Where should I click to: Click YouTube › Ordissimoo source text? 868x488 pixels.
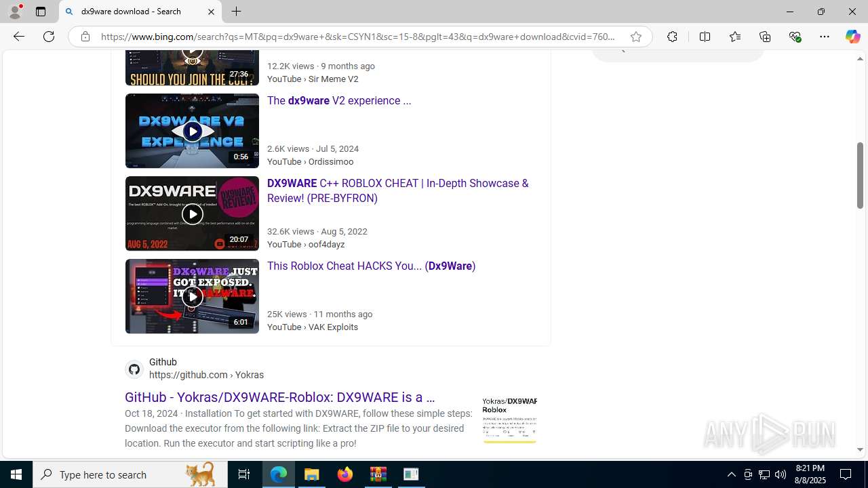310,161
